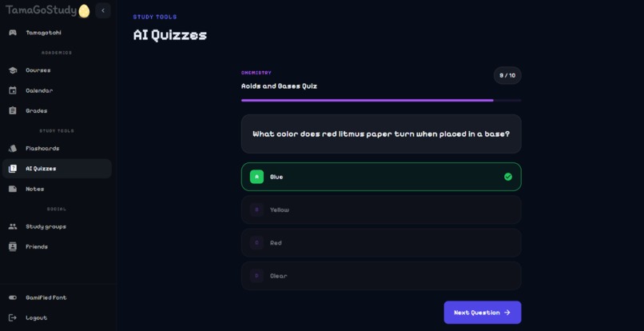Choose answer option D Clear
Image resolution: width=644 pixels, height=331 pixels.
click(381, 276)
